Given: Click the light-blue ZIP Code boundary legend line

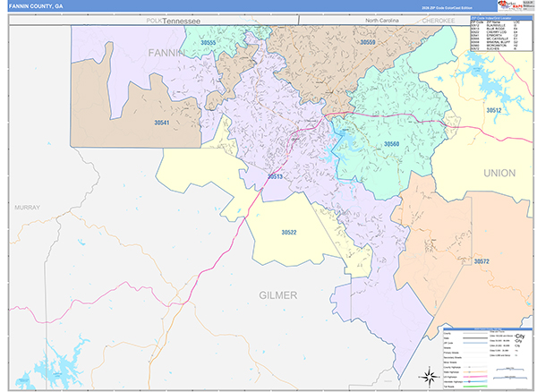Looking at the screenshot, I should point(475,343).
